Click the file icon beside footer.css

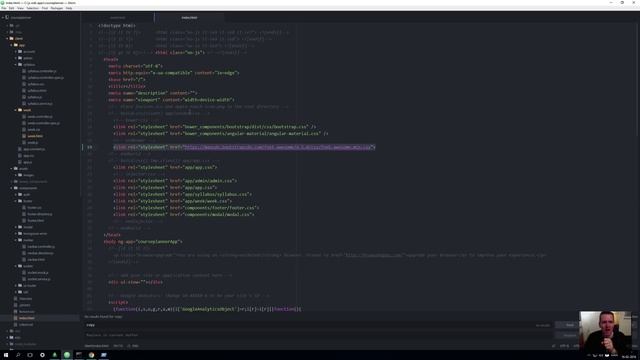[24, 207]
